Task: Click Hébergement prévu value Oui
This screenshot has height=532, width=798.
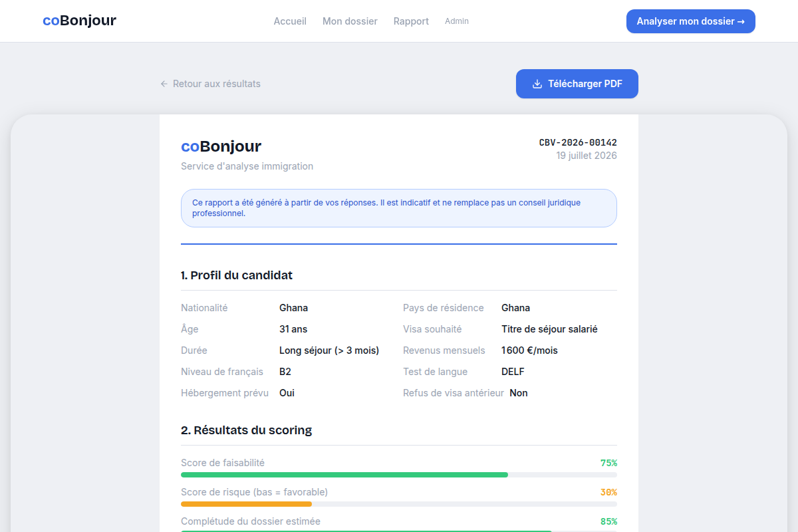Action: pyautogui.click(x=287, y=393)
